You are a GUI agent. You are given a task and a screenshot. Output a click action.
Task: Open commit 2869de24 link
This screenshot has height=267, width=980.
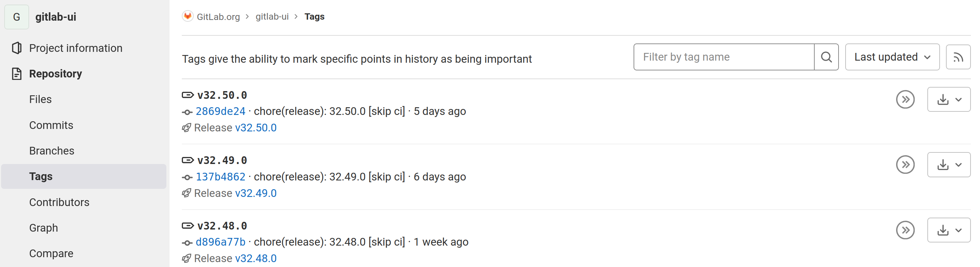pyautogui.click(x=220, y=111)
